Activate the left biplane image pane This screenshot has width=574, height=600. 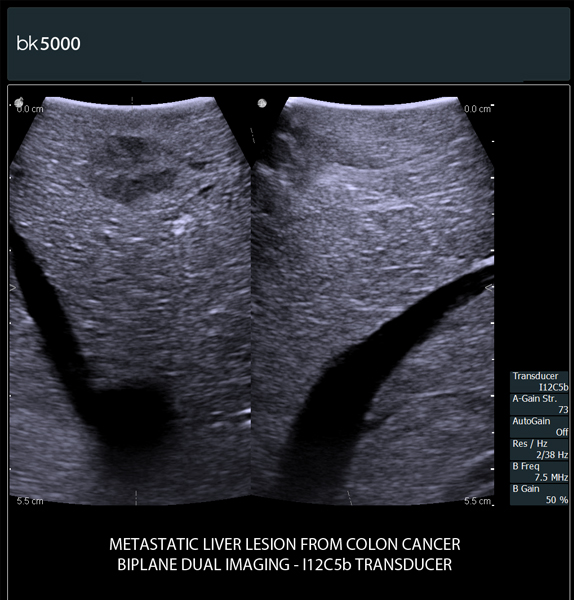(x=130, y=300)
